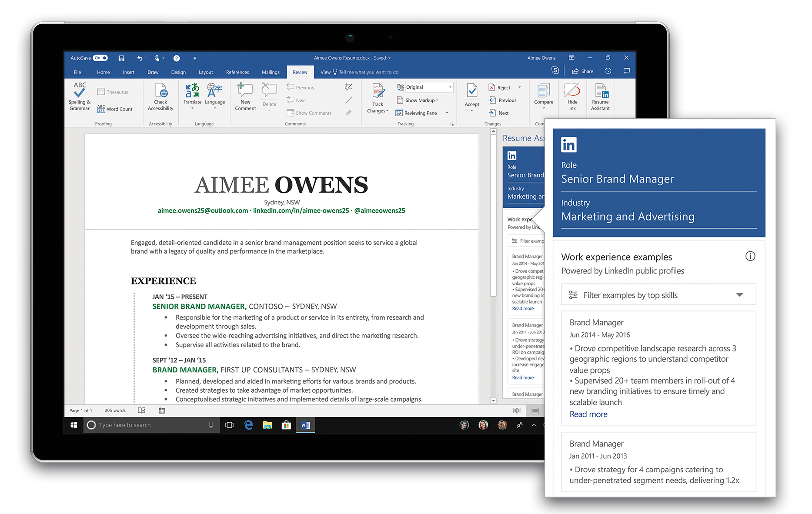Go to Next comment in Comments group

tap(296, 100)
